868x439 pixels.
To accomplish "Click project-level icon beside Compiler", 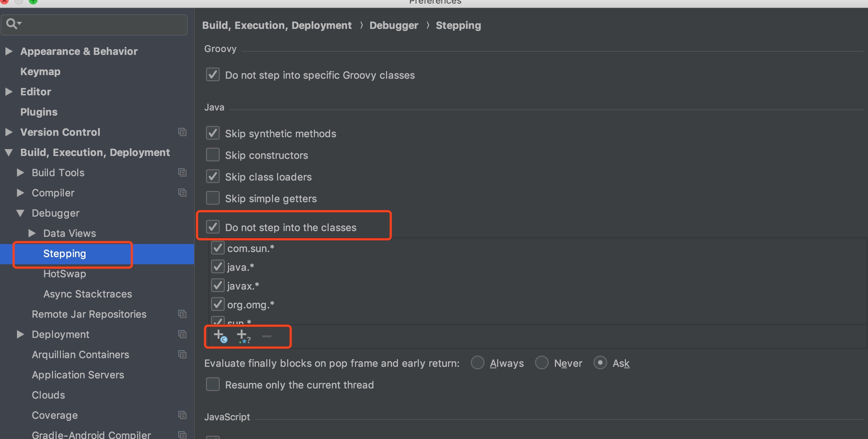I will tap(183, 193).
